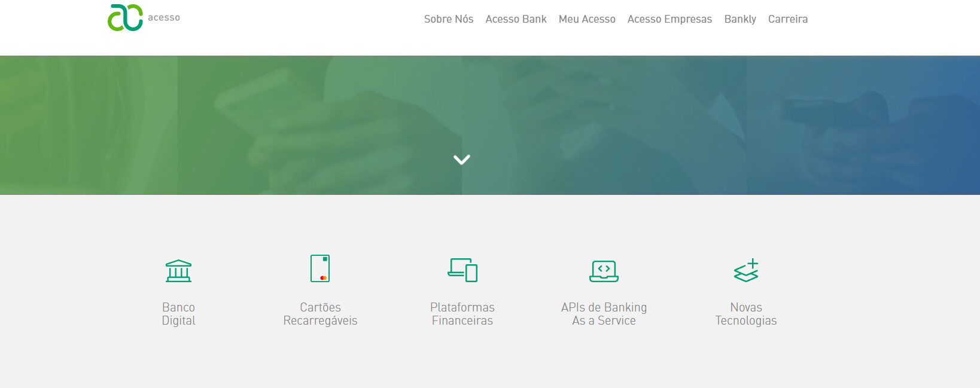This screenshot has width=980, height=388.
Task: Select the Cartões Recarregáveis text
Action: [x=320, y=314]
